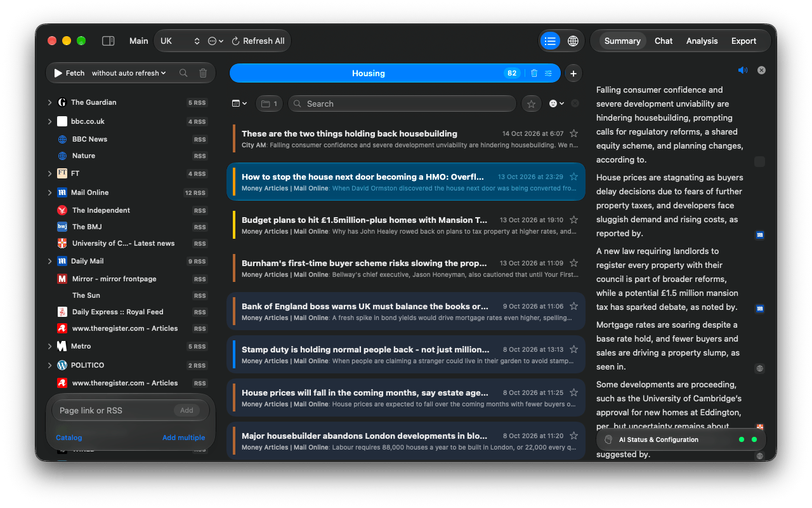The image size is (812, 508).
Task: Open Housing tab filter settings icon
Action: tap(549, 73)
